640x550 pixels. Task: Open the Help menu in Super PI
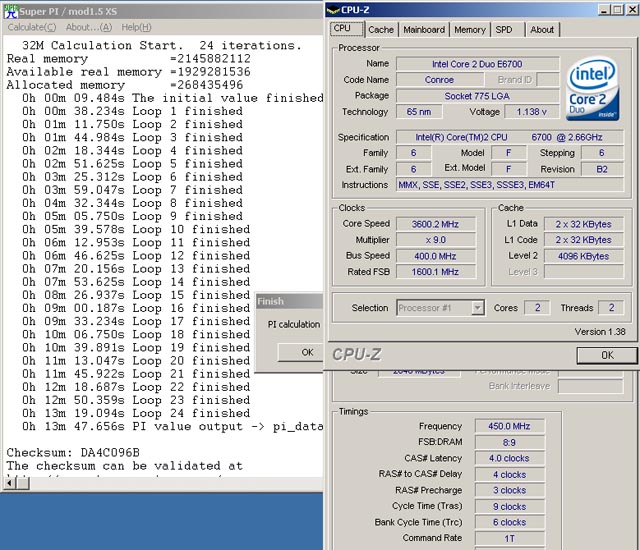pyautogui.click(x=136, y=27)
